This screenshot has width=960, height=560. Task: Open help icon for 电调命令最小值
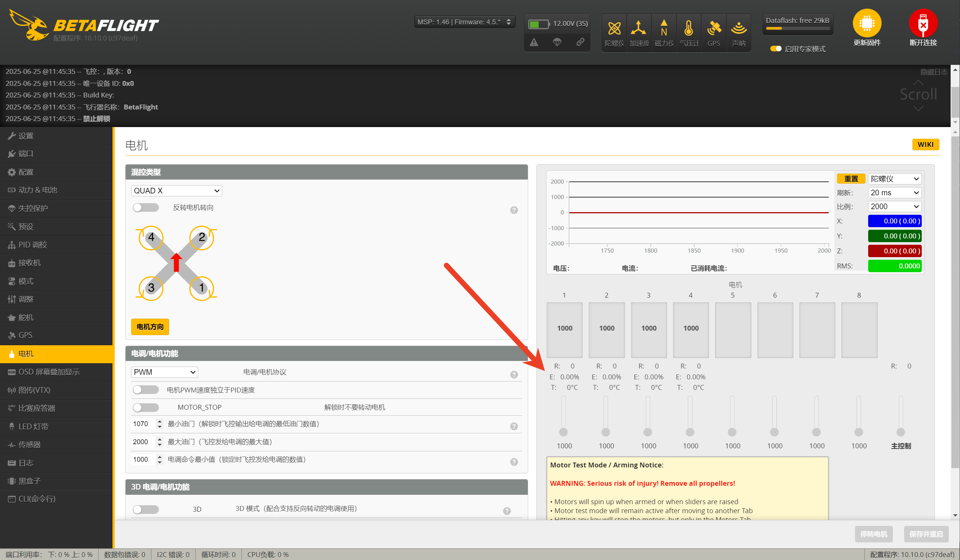pyautogui.click(x=514, y=462)
